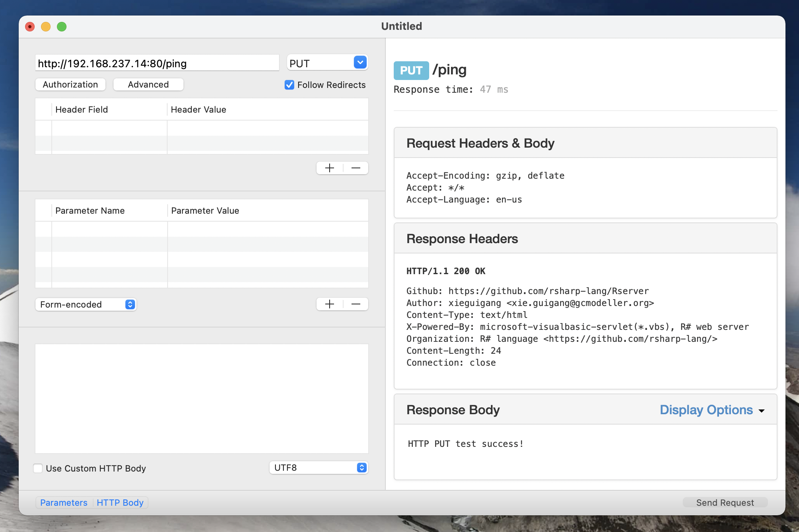
Task: Switch to the Parameters tab
Action: pos(64,503)
